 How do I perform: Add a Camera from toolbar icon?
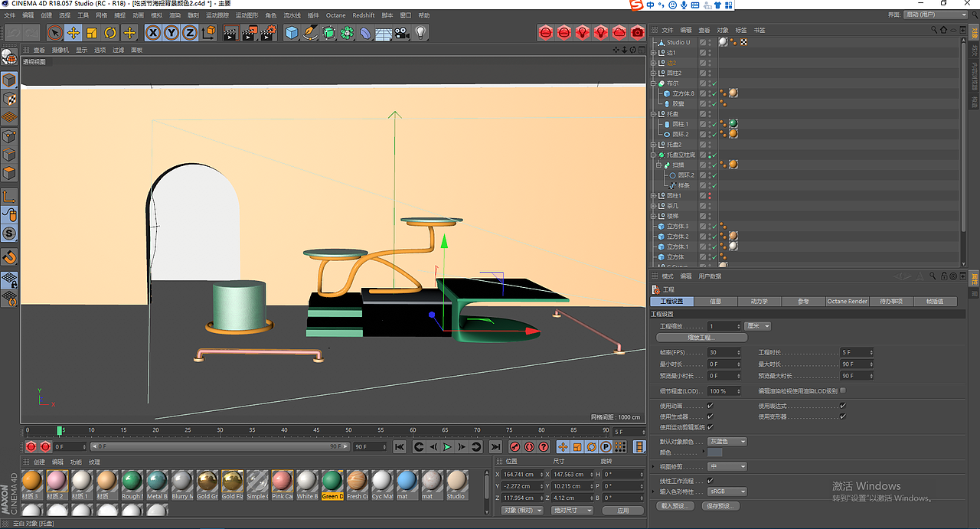click(402, 33)
